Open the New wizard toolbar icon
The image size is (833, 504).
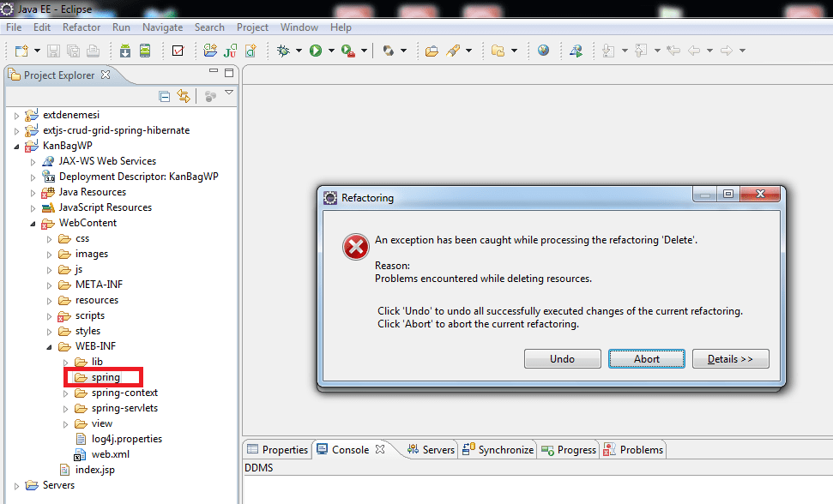[21, 50]
